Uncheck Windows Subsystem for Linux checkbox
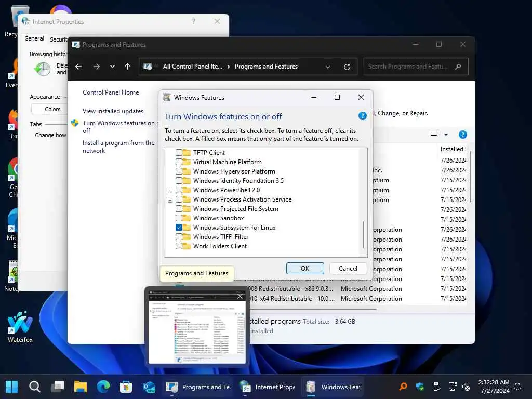The image size is (532, 399). [x=179, y=228]
